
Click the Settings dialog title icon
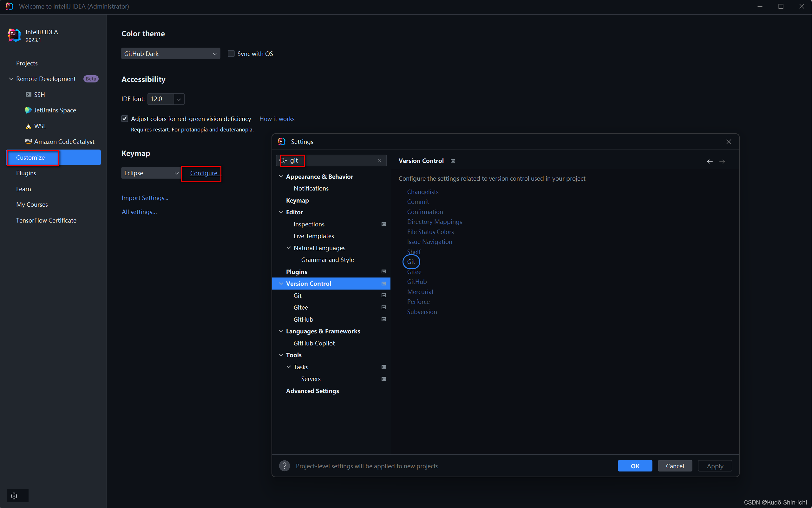[282, 142]
